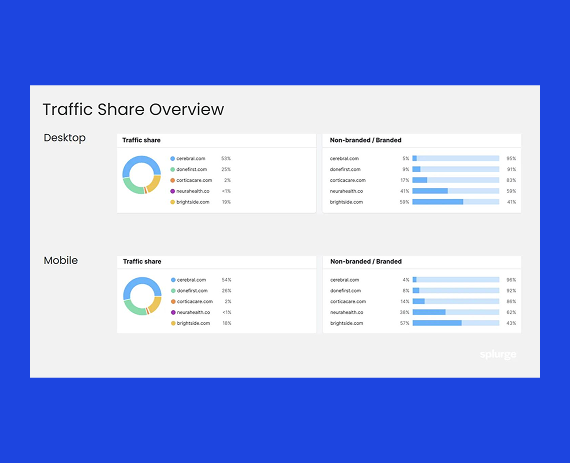Select the Desktop section label
This screenshot has width=570, height=463.
65,138
